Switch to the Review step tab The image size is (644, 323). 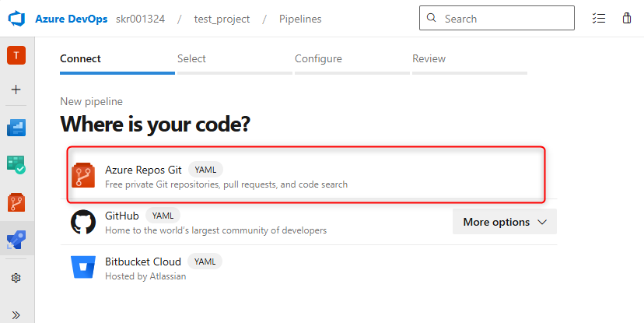(x=470, y=61)
